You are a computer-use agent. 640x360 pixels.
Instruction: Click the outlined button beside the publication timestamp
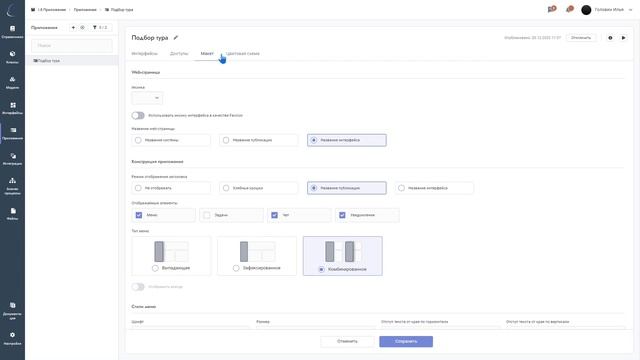click(x=581, y=38)
